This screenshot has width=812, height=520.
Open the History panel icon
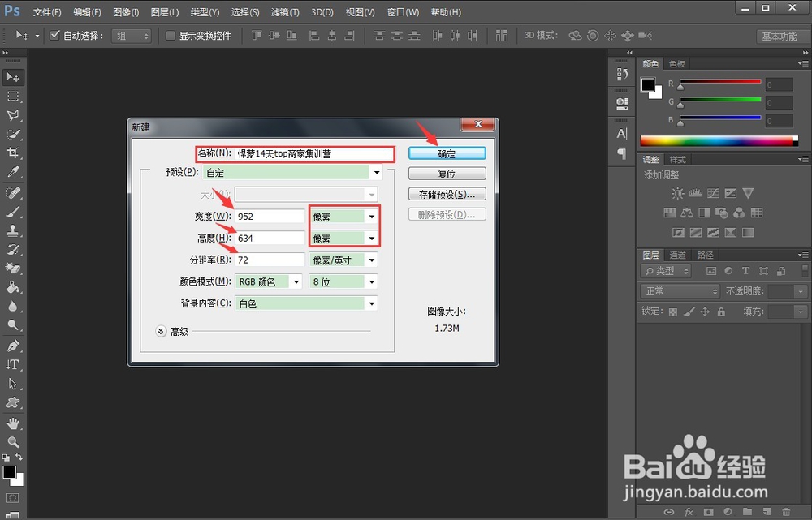tap(622, 75)
